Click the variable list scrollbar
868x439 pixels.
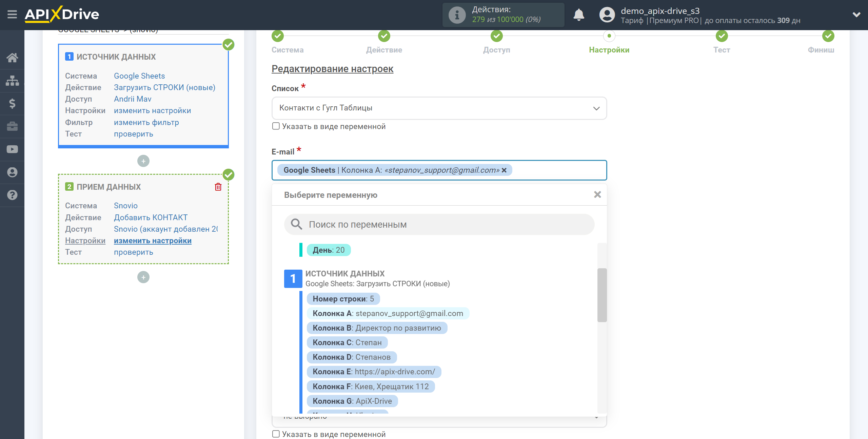(x=602, y=295)
